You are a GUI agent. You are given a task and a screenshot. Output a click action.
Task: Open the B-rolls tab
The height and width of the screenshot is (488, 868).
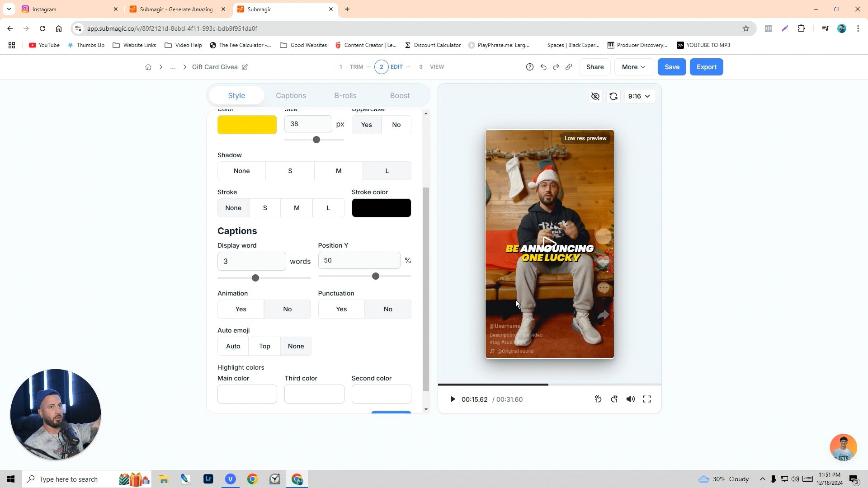click(x=345, y=95)
